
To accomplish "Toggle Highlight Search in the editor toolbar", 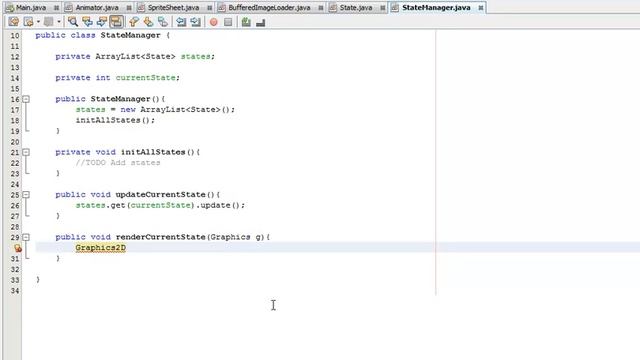I will (x=116, y=22).
